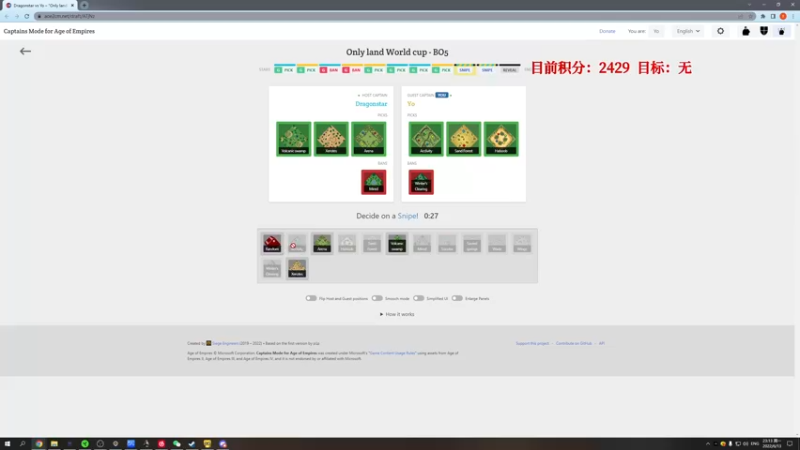Click Yo's Fatslob pick card

tap(501, 139)
